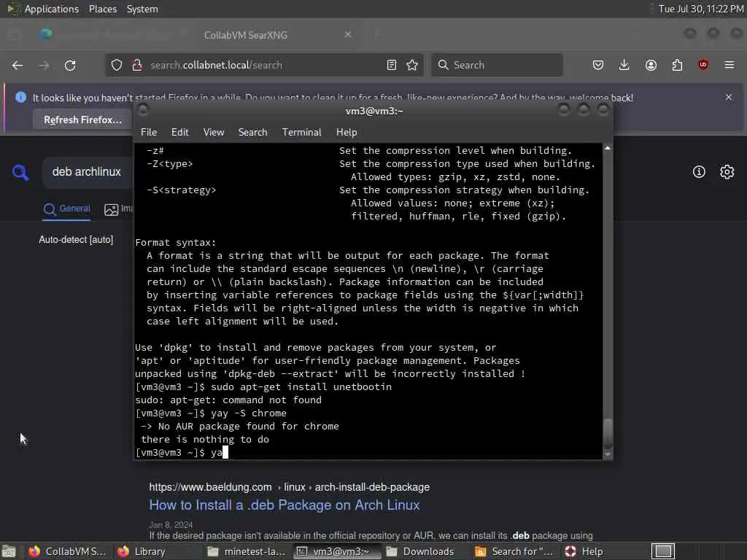Switch to vm3@vm3:~ taskbar entry

click(337, 551)
